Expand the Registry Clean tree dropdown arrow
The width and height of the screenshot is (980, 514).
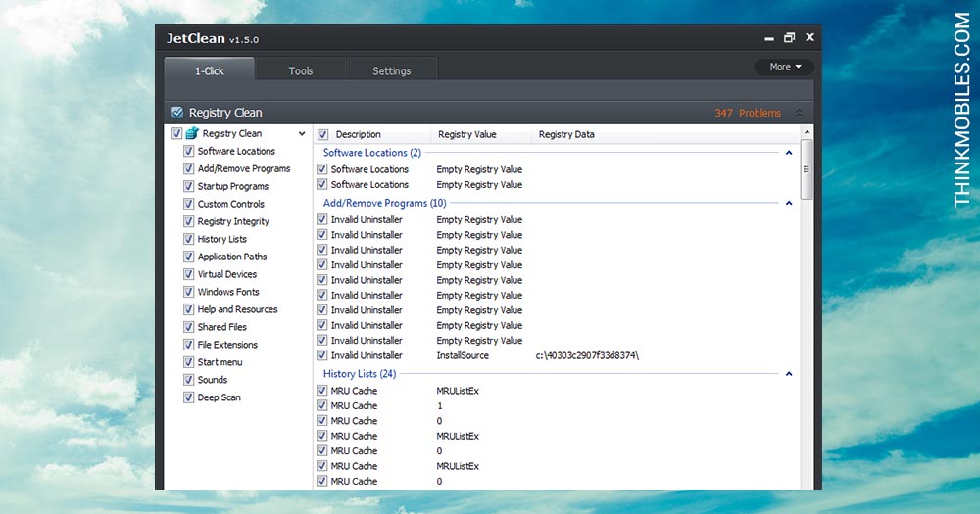tap(302, 134)
